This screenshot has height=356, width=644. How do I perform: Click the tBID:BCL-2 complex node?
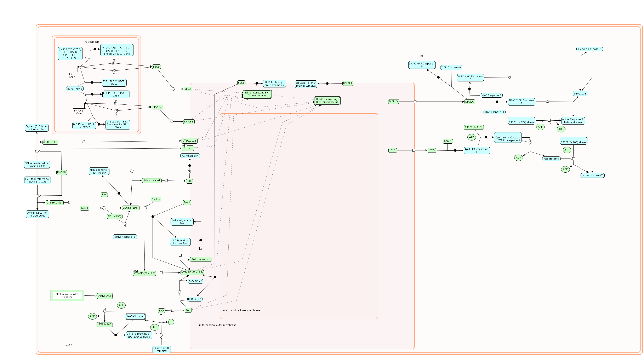coord(195,299)
